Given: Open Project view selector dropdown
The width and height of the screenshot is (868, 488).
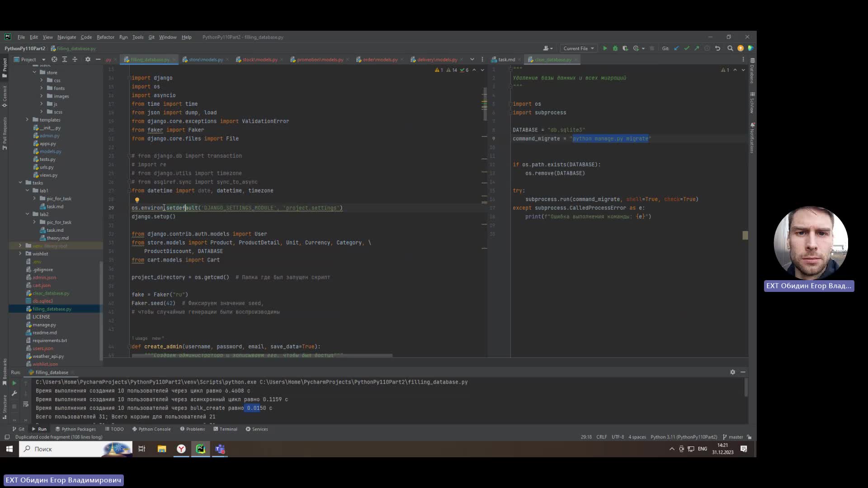Looking at the screenshot, I should point(30,59).
